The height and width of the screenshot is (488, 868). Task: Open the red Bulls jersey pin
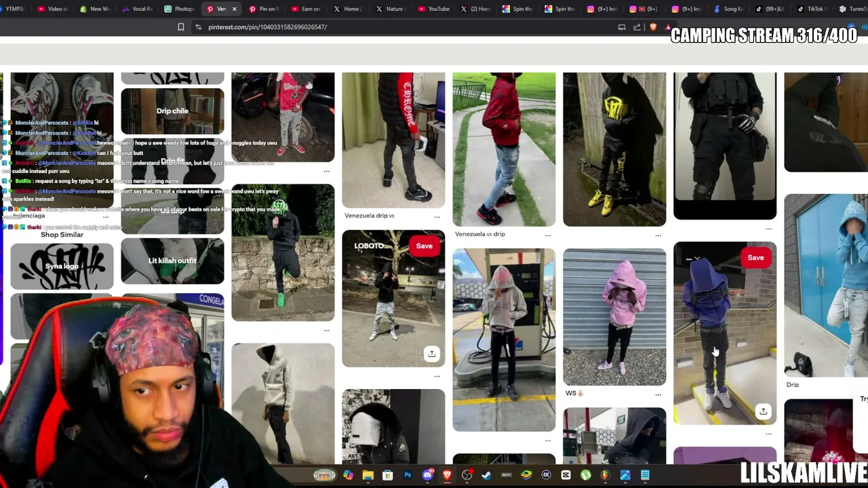point(283,117)
